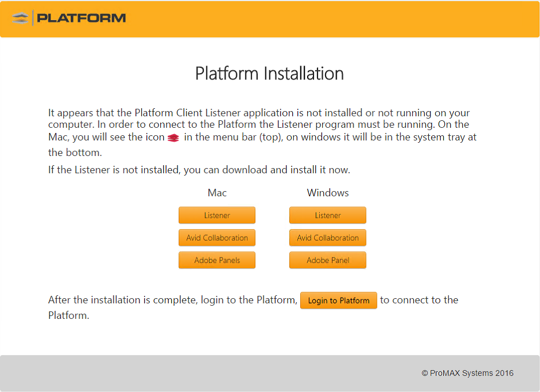Click the Windows column heading
The height and width of the screenshot is (392, 540).
click(x=328, y=193)
